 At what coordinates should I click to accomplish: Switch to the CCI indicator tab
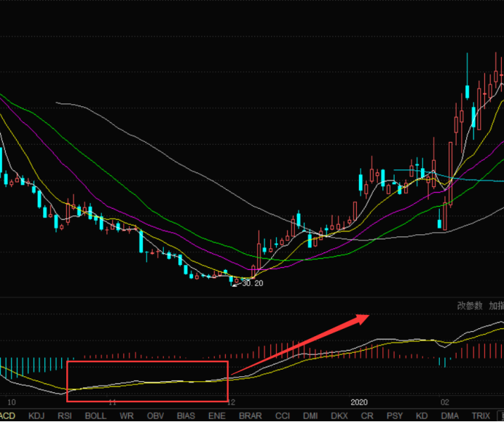click(x=282, y=415)
